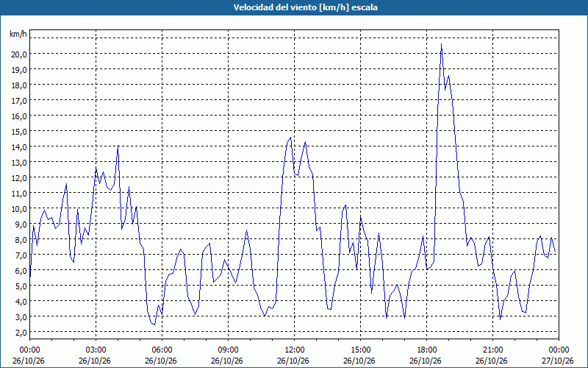588x368 pixels.
Task: Click the '00:00' time label above 26/10/26
Action: coord(29,350)
